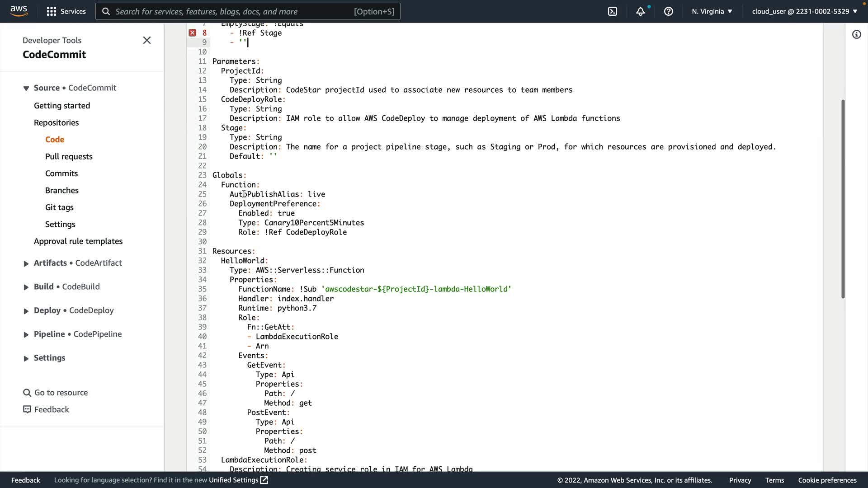Viewport: 868px width, 488px height.
Task: Click the error marker on line 8
Action: (x=193, y=33)
